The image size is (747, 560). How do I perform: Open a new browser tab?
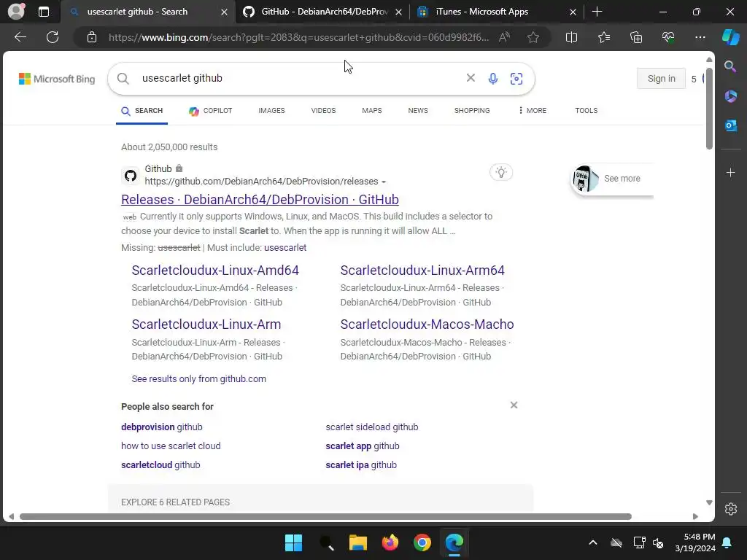click(x=597, y=12)
